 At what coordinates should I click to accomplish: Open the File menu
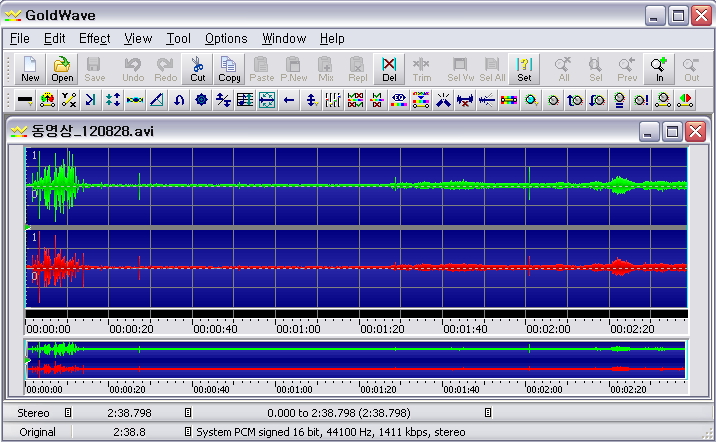click(x=20, y=39)
